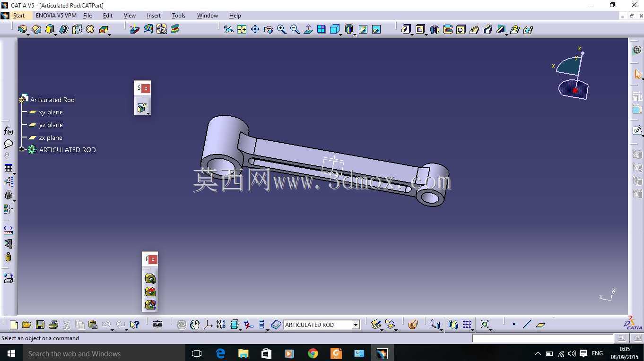644x361 pixels.
Task: Click the Windows Start button
Action: point(11,353)
